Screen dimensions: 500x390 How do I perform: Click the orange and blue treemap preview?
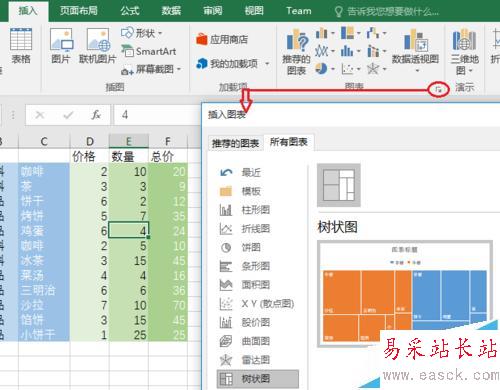click(x=404, y=293)
